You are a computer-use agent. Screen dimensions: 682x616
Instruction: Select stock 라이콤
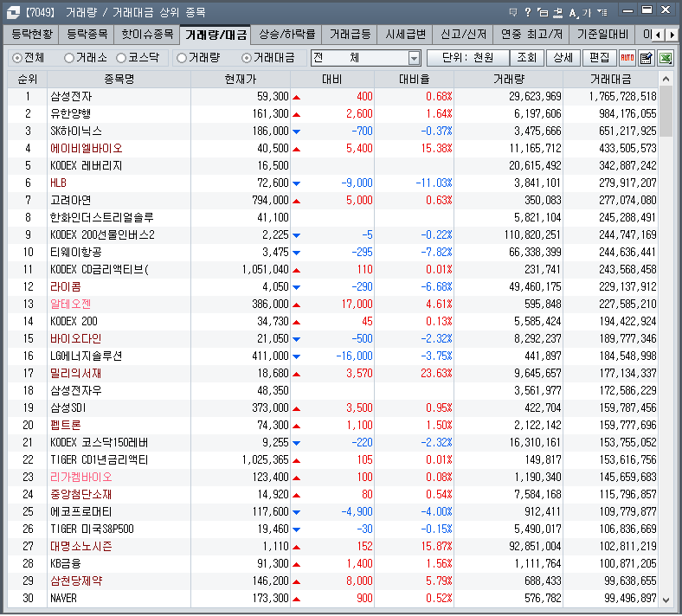click(x=66, y=287)
